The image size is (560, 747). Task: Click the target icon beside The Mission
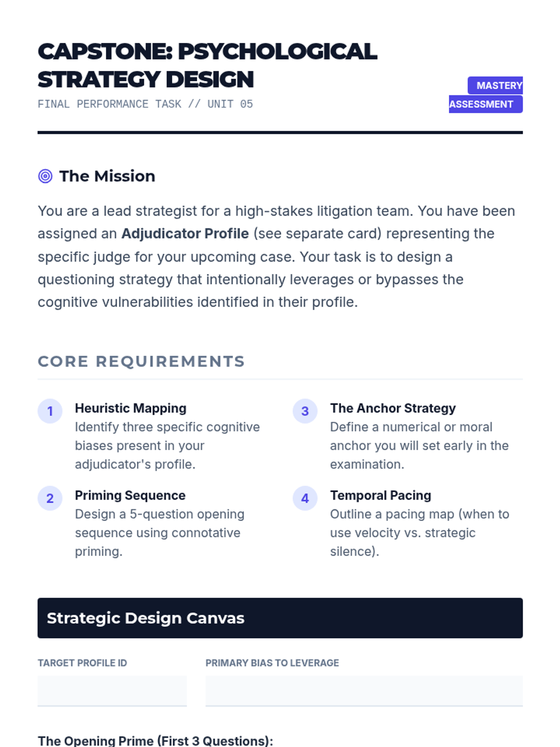point(45,176)
